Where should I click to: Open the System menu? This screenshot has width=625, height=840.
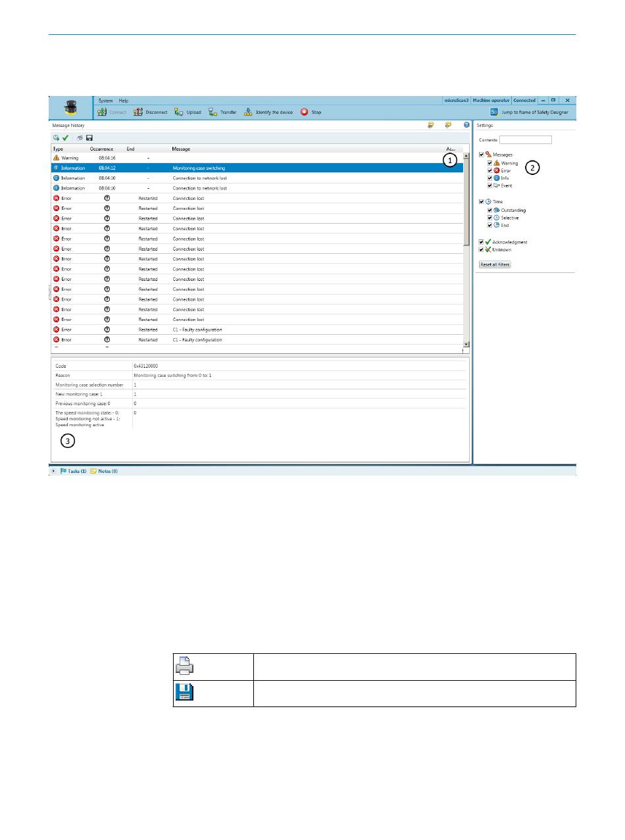105,101
